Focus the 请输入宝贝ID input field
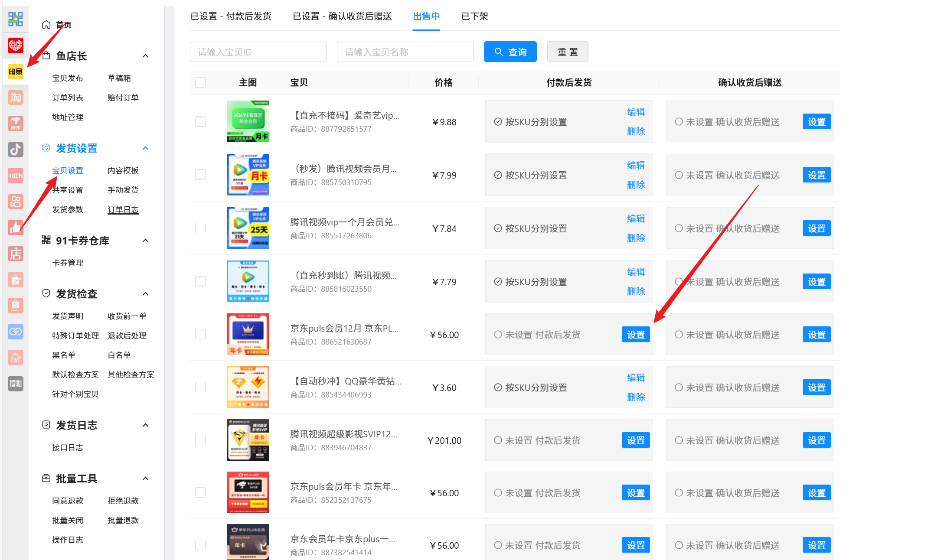The width and height of the screenshot is (951, 560). [x=258, y=52]
